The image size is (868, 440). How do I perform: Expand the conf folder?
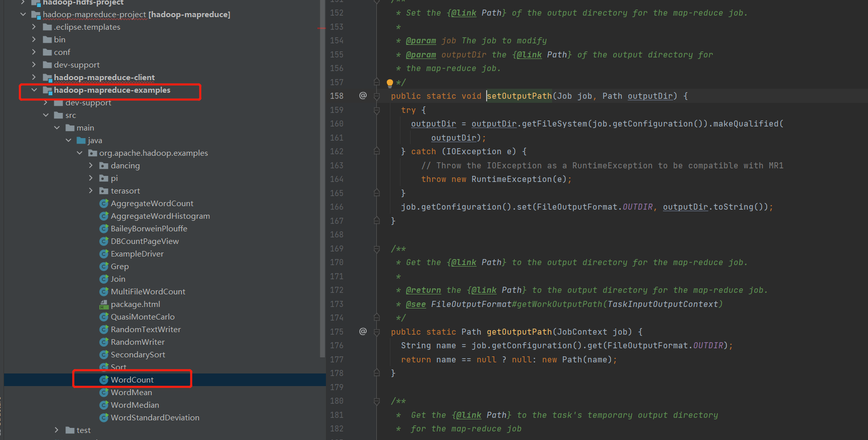point(34,52)
